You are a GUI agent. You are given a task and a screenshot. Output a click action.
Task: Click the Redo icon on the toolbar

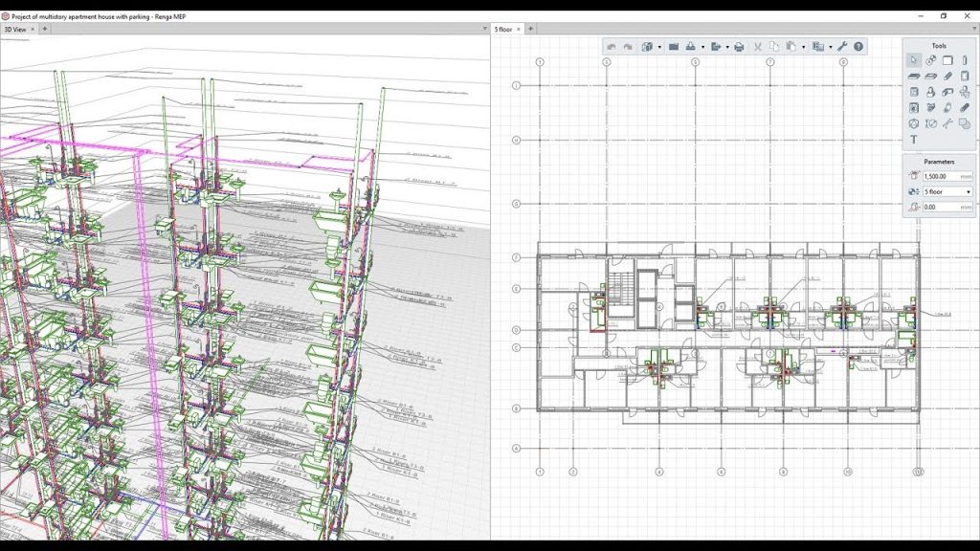[628, 45]
